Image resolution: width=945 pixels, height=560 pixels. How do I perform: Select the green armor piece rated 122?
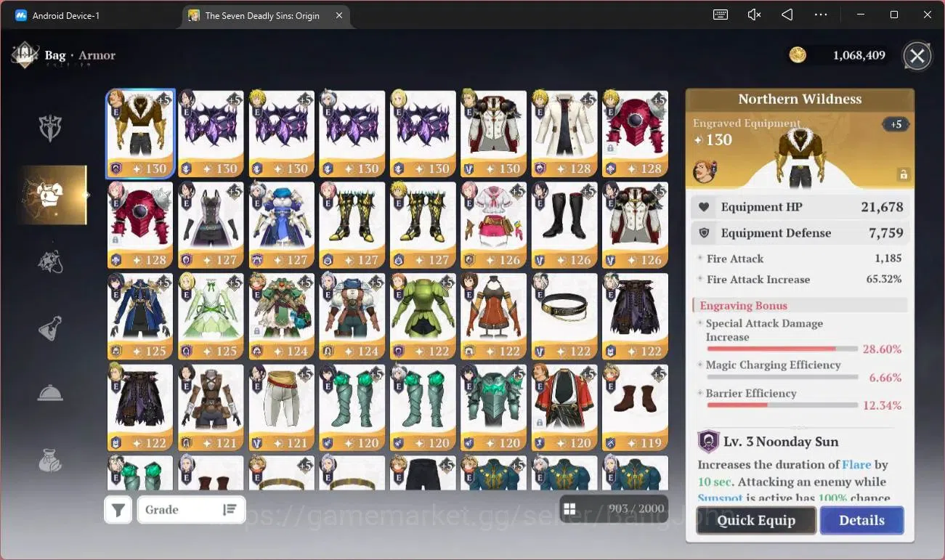coord(423,317)
